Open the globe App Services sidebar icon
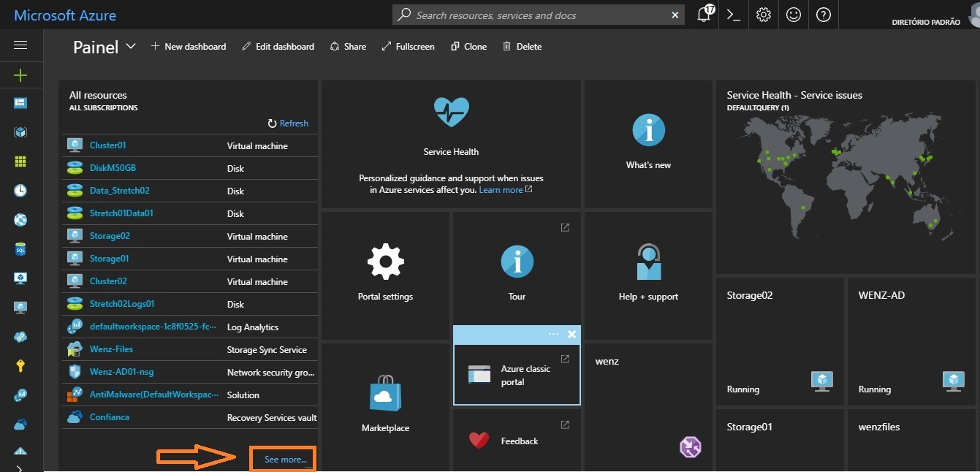This screenshot has height=472, width=980. click(x=20, y=220)
